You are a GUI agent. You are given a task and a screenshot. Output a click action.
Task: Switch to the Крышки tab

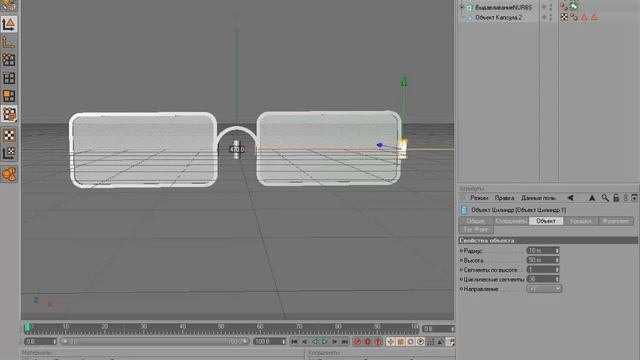tap(581, 221)
